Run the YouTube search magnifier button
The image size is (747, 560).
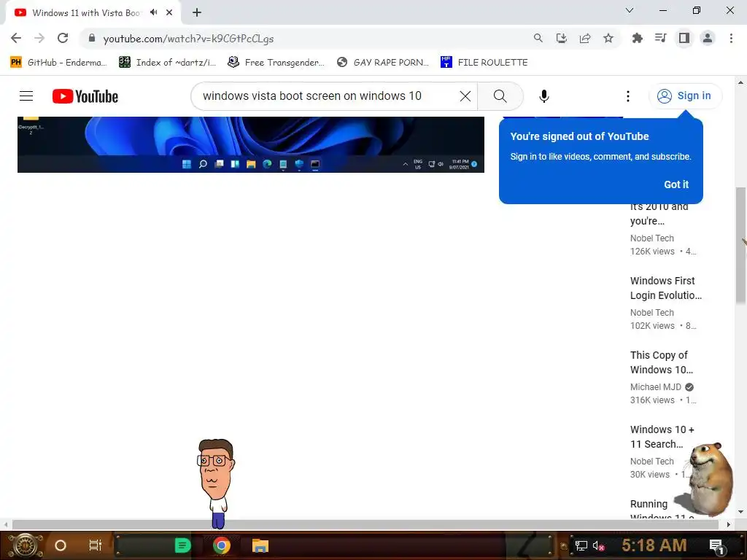pos(500,96)
